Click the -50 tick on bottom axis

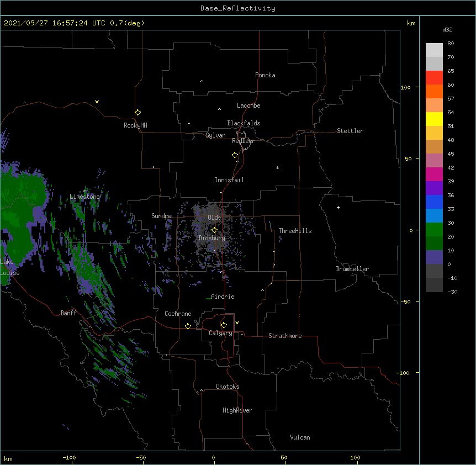141,457
